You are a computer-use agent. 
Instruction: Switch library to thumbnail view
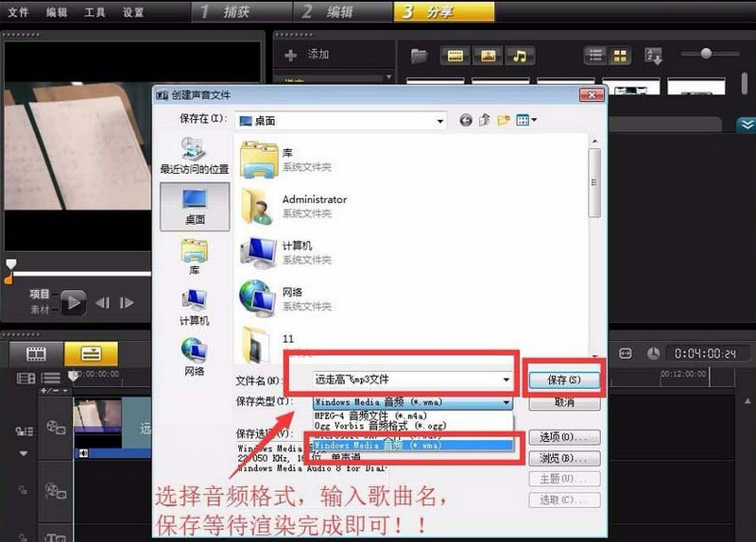[x=620, y=56]
